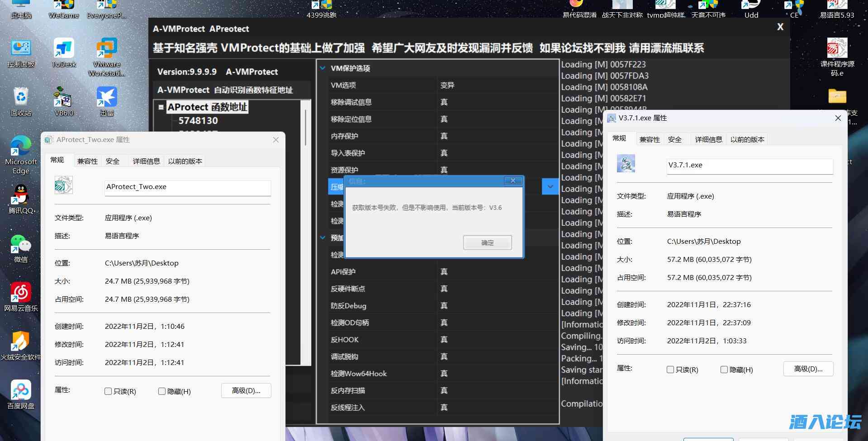Open 迅雷 from the desktop

[107, 97]
